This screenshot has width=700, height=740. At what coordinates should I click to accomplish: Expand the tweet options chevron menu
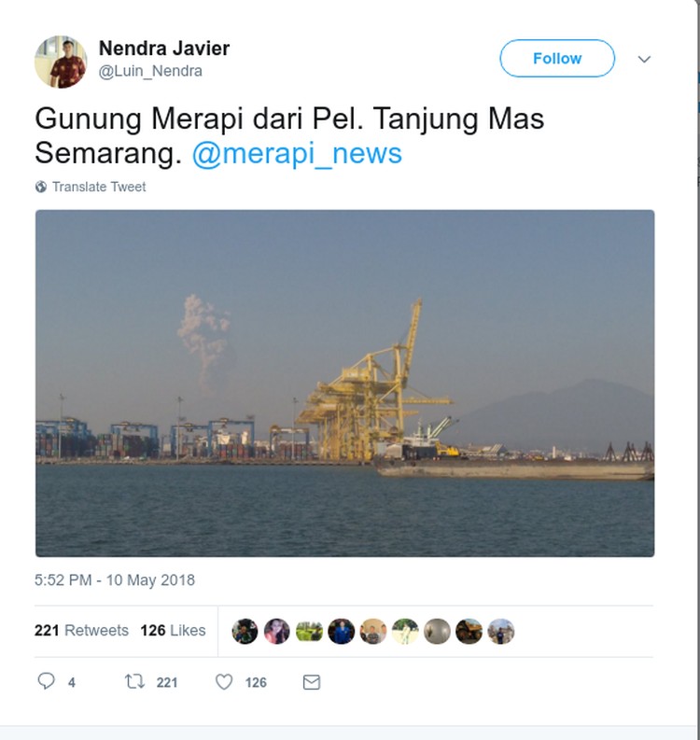coord(644,59)
